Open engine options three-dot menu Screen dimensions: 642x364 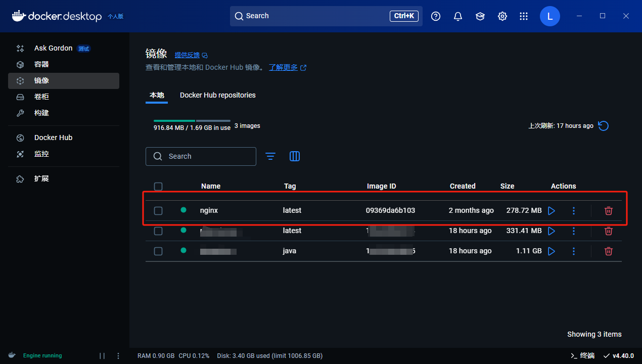118,356
